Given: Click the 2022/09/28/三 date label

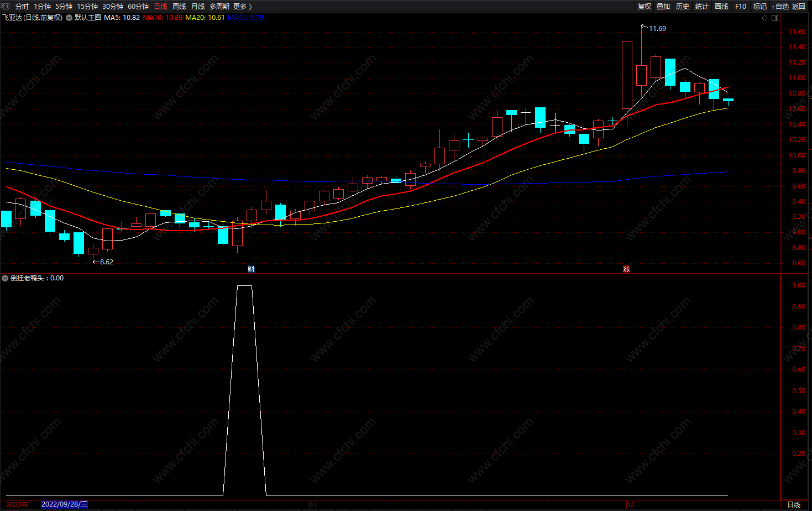Looking at the screenshot, I should pos(64,504).
